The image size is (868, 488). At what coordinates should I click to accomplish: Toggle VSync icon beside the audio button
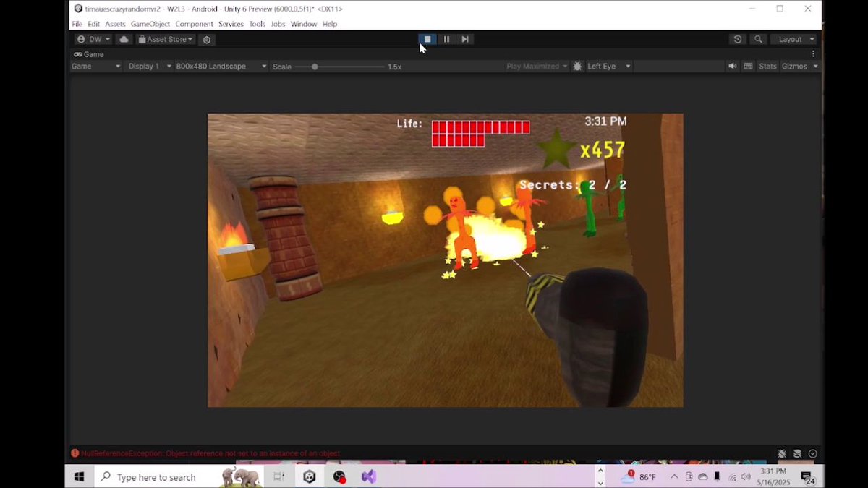pyautogui.click(x=747, y=66)
